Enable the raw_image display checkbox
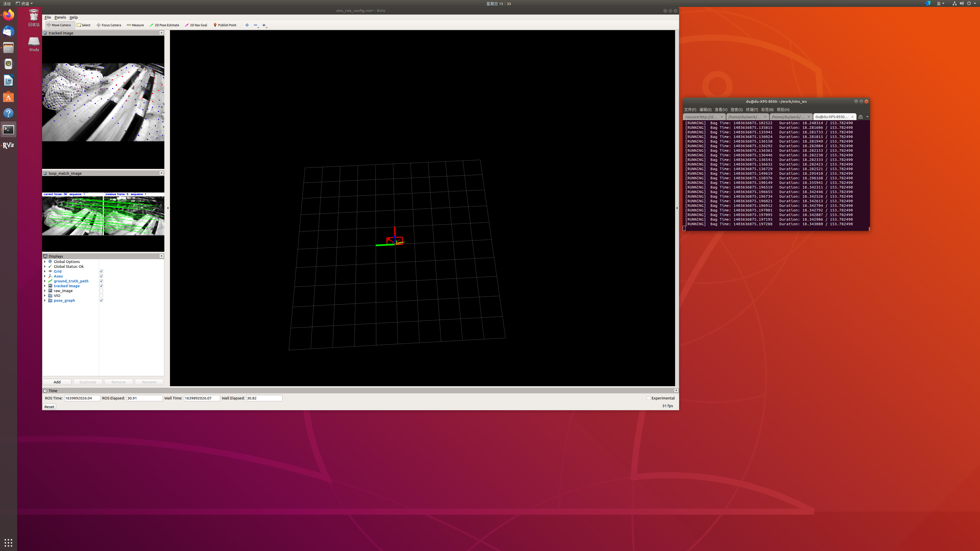Viewport: 980px width, 551px height. coord(101,291)
